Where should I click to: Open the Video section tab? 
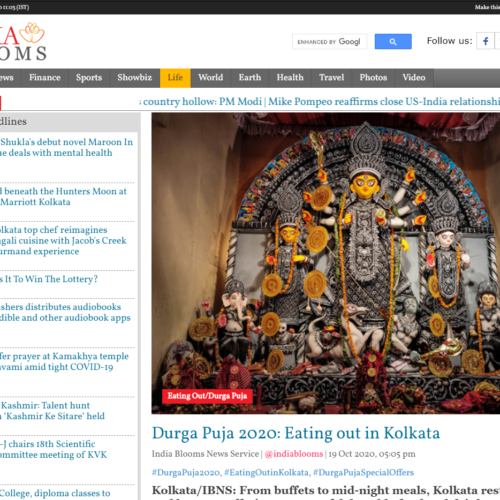[x=414, y=78]
